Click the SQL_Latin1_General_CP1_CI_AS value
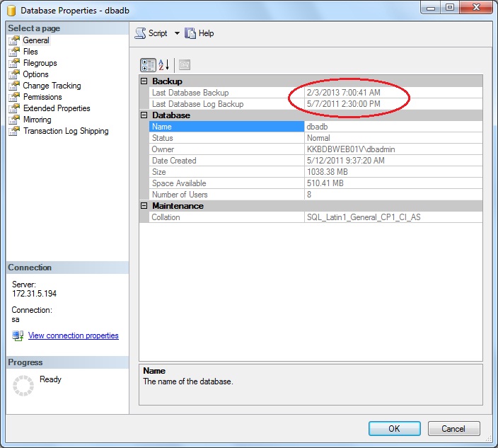This screenshot has width=498, height=448. coord(364,217)
